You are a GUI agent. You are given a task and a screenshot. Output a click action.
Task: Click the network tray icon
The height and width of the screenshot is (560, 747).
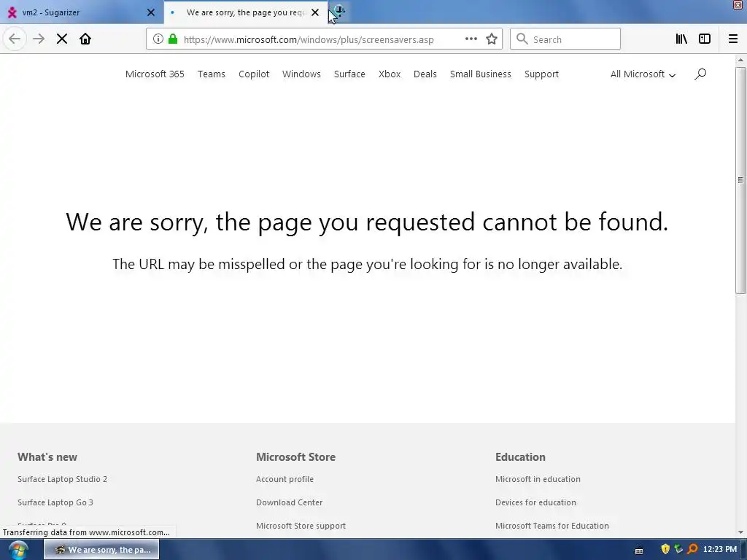tap(678, 550)
